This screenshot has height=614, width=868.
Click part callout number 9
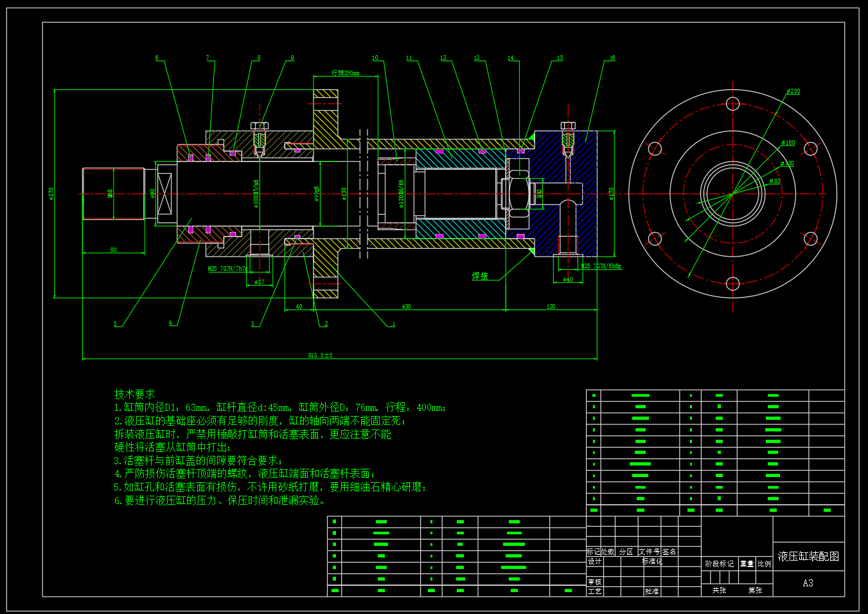292,58
